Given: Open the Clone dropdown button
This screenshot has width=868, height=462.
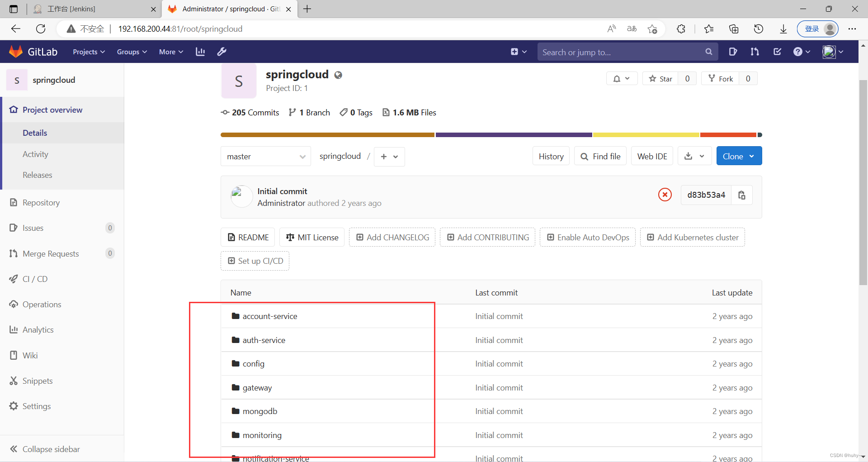Looking at the screenshot, I should pos(739,156).
